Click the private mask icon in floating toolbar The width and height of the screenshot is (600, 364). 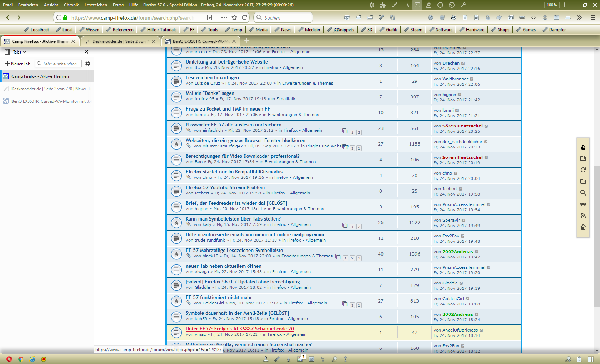click(583, 204)
